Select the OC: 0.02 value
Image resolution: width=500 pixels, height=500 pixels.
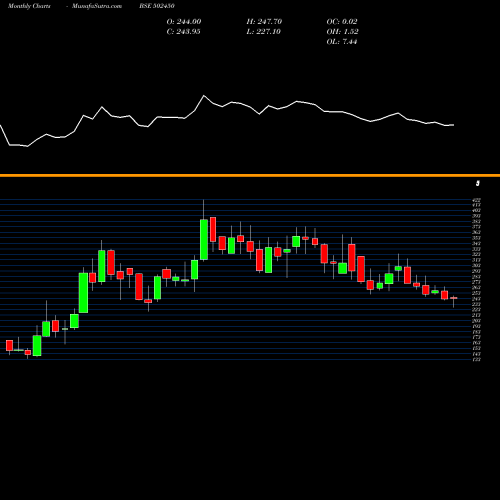point(342,21)
